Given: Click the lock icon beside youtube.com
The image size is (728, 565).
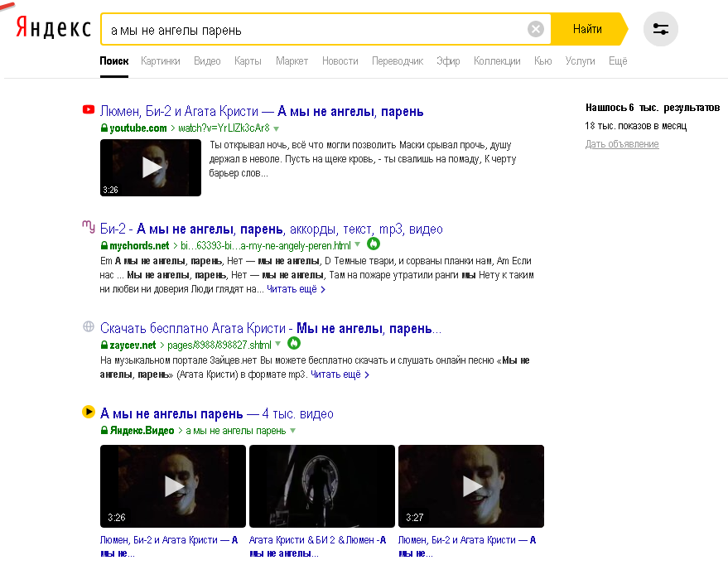Looking at the screenshot, I should pos(104,128).
